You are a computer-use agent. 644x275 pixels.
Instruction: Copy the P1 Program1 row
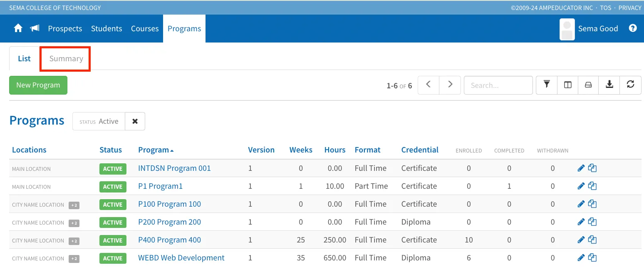[592, 186]
